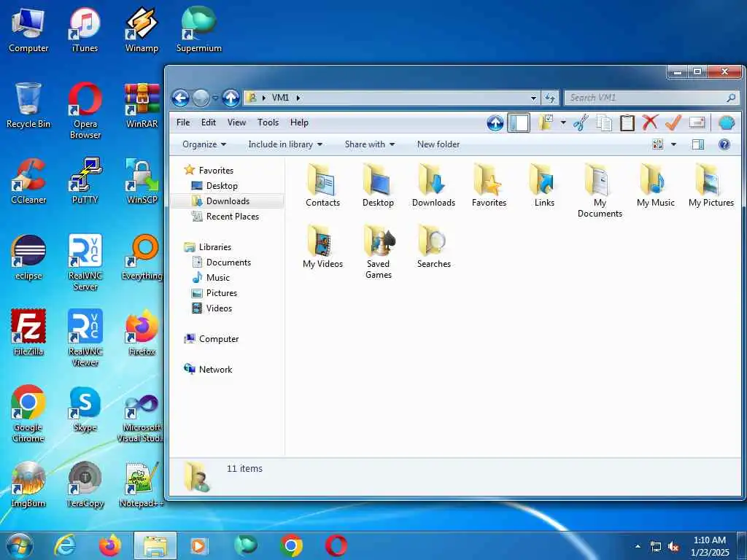
Task: Click the Windows Start button
Action: pos(20,545)
